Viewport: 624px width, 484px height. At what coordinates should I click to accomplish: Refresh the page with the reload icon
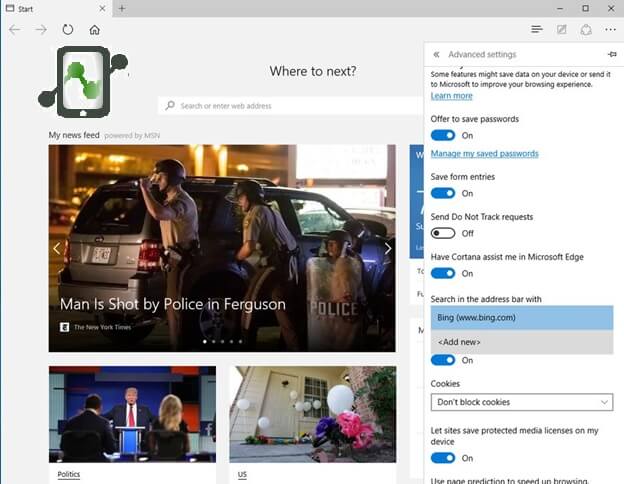tap(68, 29)
